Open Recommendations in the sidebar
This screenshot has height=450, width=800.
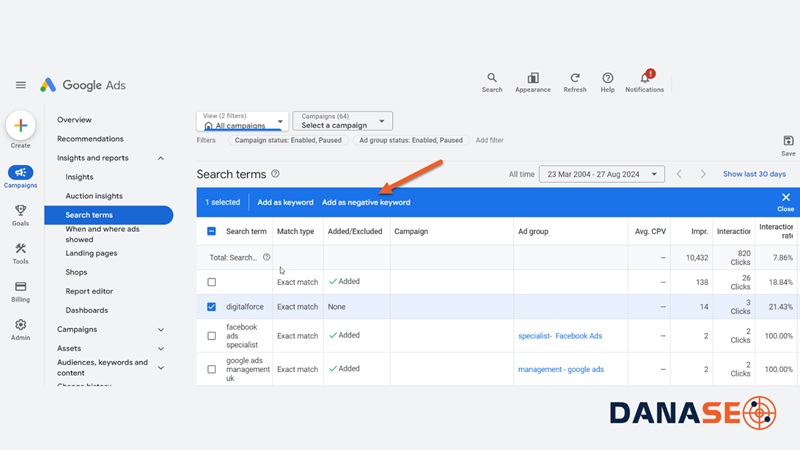pos(90,139)
